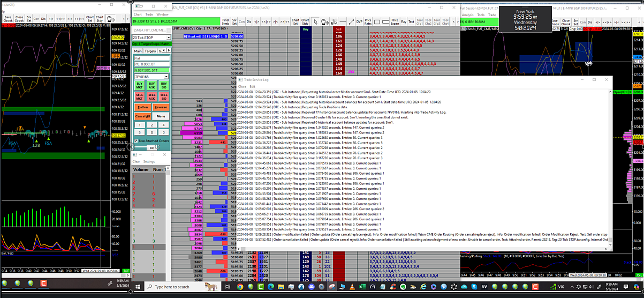Image resolution: width=644 pixels, height=298 pixels.
Task: Click the Dis toolbar button in DOM window
Action: pos(249,22)
